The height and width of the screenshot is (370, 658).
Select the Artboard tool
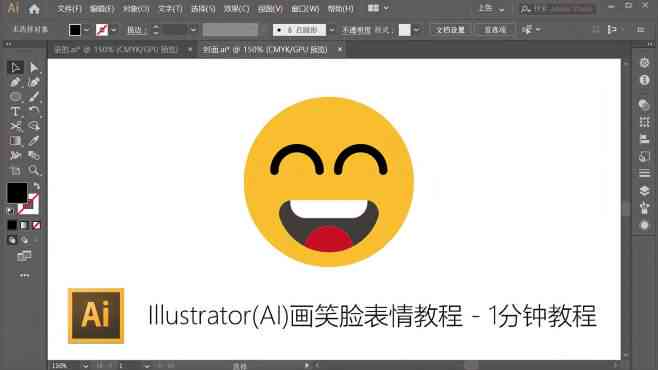click(x=15, y=171)
